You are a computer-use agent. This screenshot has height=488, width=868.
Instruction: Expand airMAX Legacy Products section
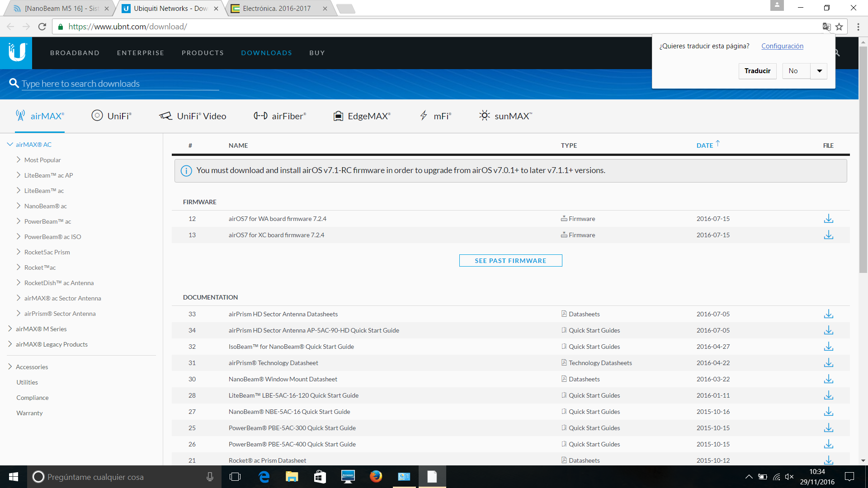(x=10, y=344)
